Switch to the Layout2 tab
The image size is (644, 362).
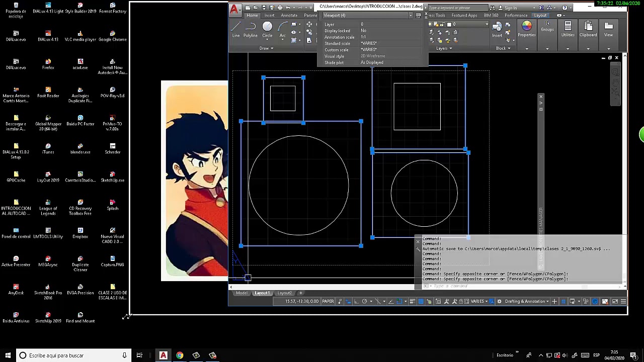[284, 293]
